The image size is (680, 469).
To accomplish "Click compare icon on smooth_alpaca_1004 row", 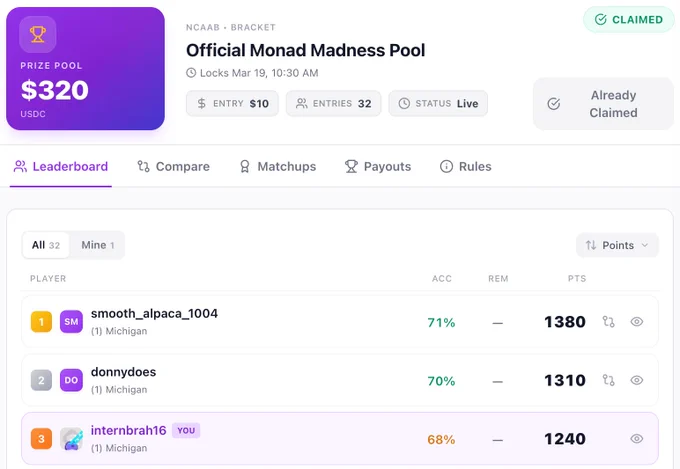I will [608, 321].
